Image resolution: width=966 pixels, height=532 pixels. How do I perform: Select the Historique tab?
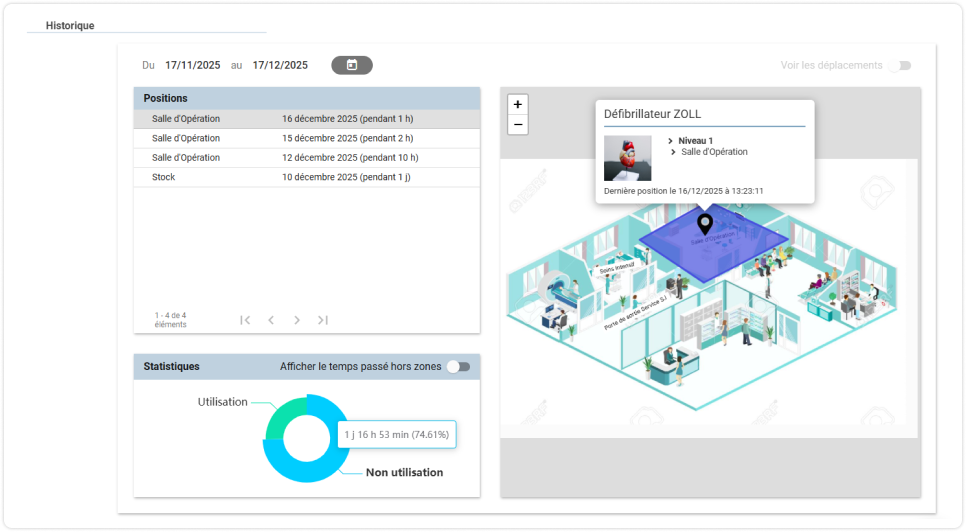tap(70, 26)
